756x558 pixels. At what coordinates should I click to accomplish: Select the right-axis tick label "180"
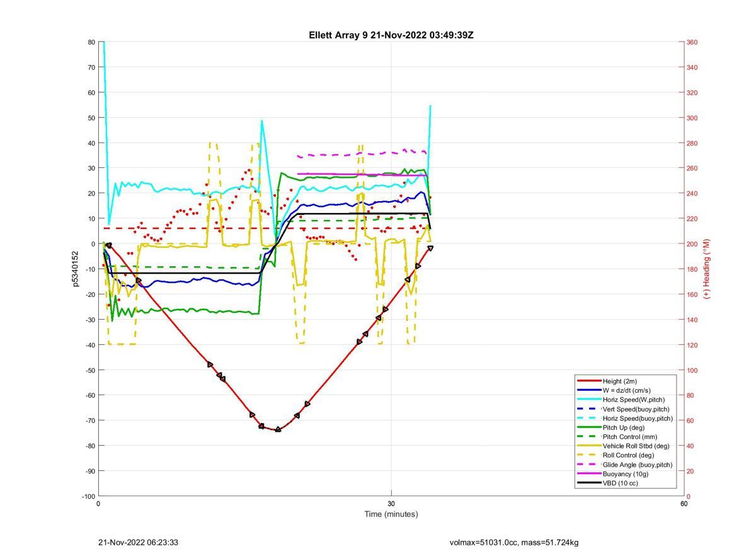(x=692, y=269)
